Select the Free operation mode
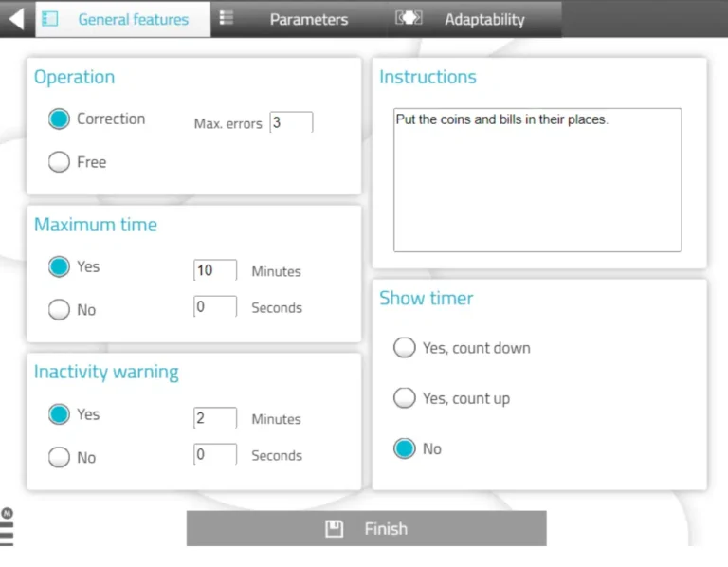Image resolution: width=728 pixels, height=567 pixels. [59, 162]
